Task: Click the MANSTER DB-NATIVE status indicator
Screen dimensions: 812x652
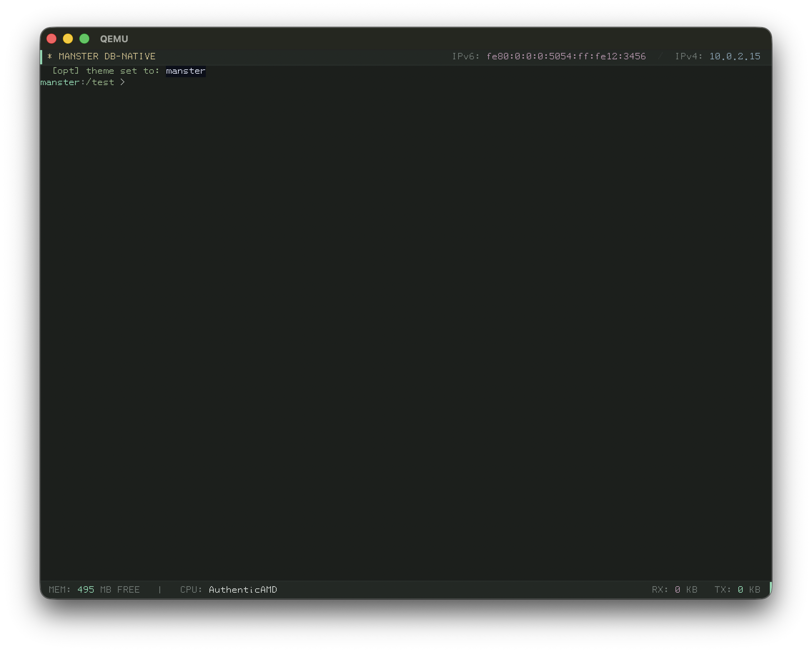Action: tap(107, 56)
